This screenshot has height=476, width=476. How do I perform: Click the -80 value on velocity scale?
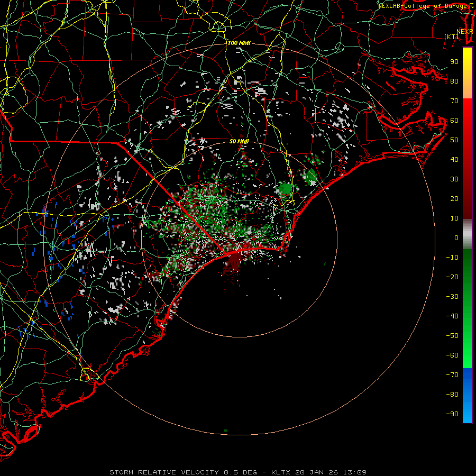[x=452, y=395]
